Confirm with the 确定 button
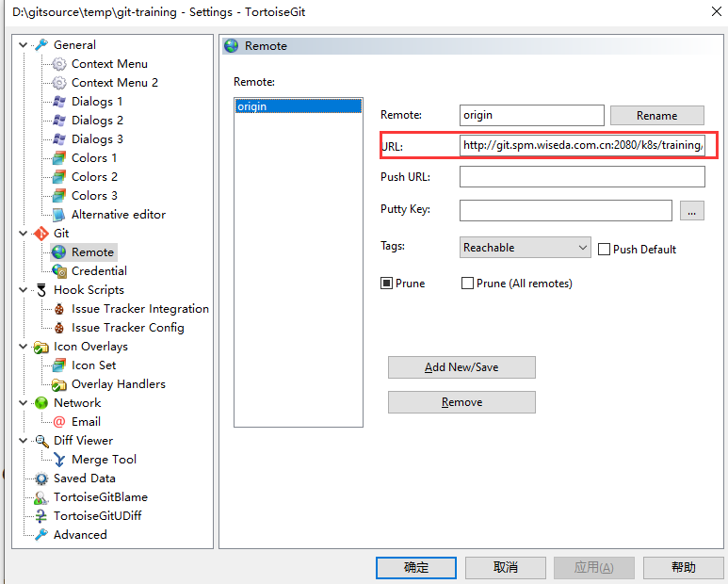Screen dimensions: 728x584 (416, 567)
